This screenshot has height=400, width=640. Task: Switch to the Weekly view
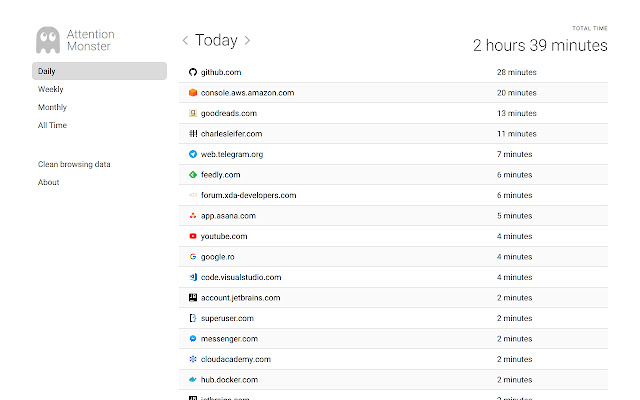tap(51, 89)
